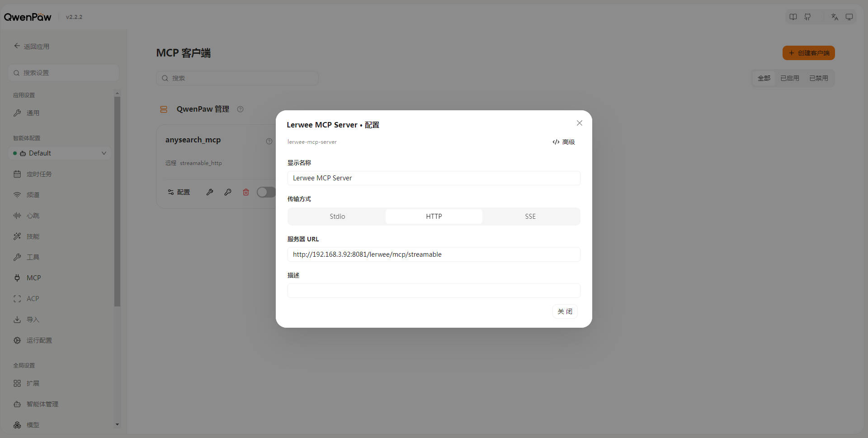Go back via 返回应用
The image size is (868, 438).
(32, 46)
